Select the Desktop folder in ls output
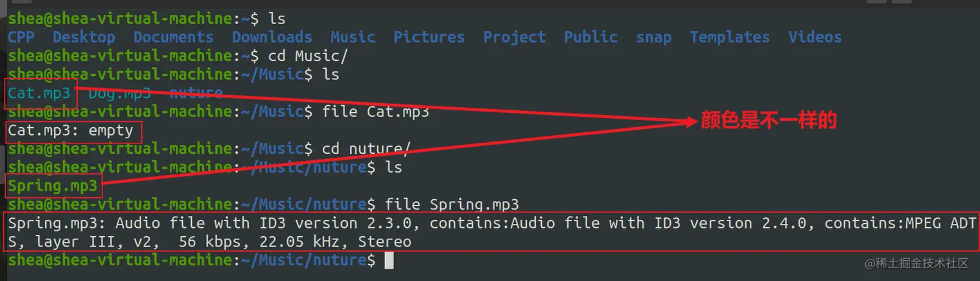 coord(84,37)
